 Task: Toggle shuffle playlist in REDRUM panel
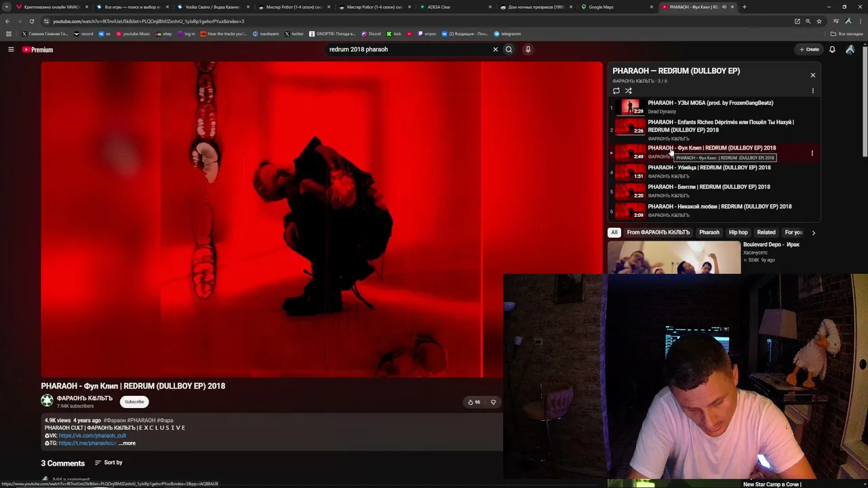[x=629, y=91]
